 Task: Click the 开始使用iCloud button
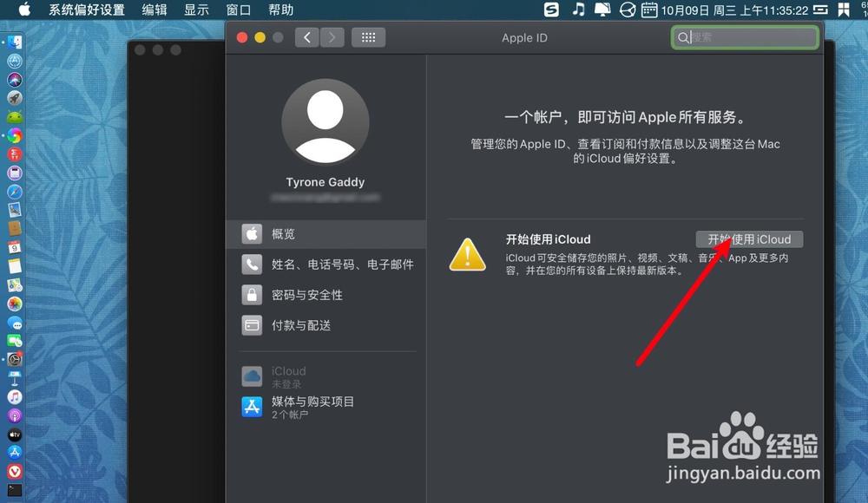pyautogui.click(x=748, y=239)
